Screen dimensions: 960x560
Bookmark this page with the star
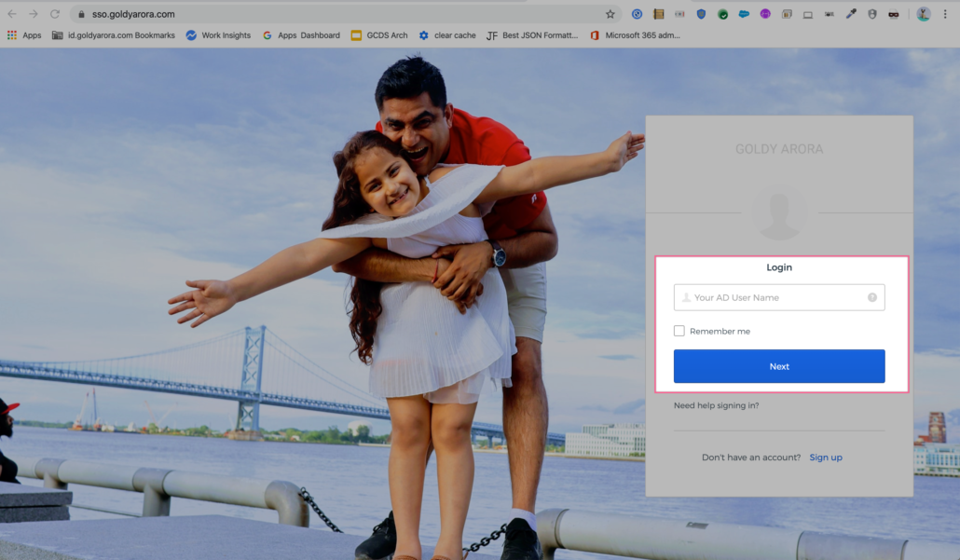(610, 14)
